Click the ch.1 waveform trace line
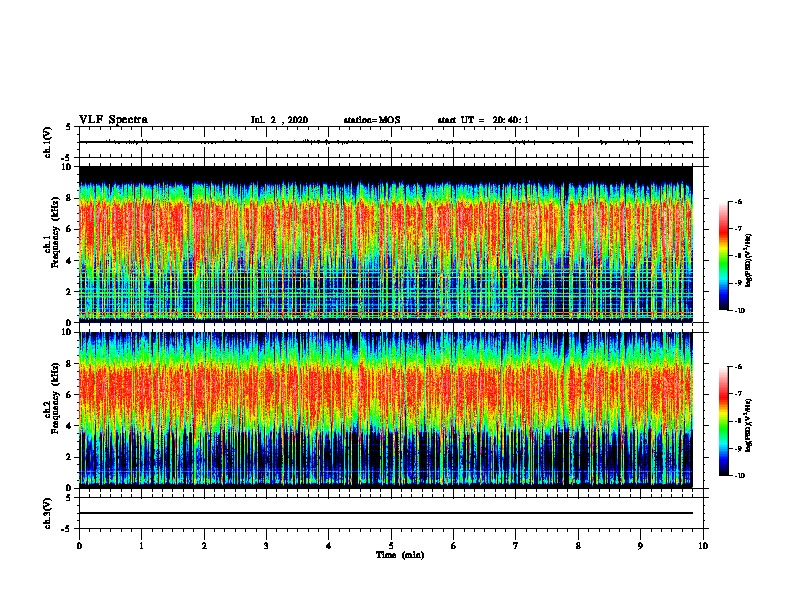This screenshot has width=792, height=612. [386, 142]
